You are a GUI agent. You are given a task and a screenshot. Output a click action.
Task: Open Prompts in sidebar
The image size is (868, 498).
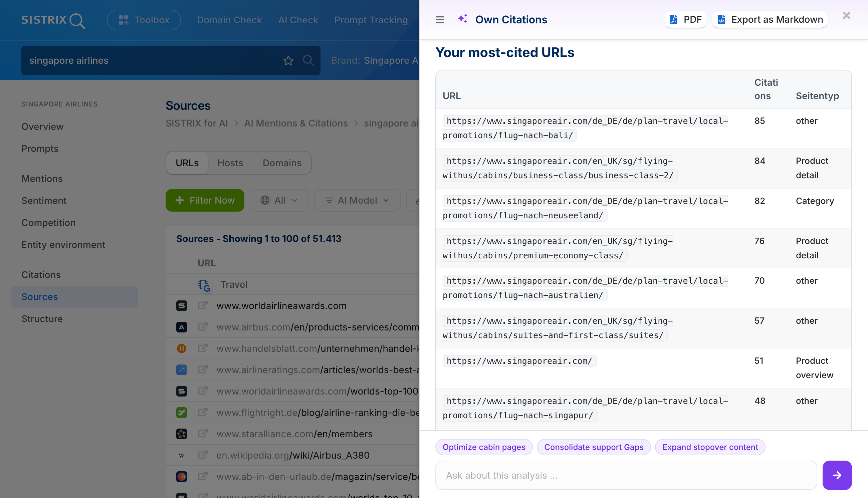40,149
